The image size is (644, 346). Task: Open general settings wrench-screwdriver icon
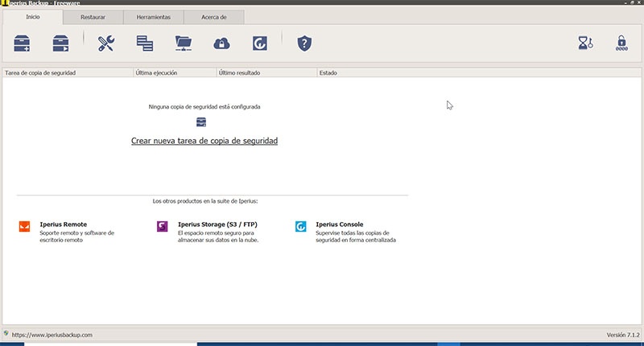pyautogui.click(x=106, y=43)
